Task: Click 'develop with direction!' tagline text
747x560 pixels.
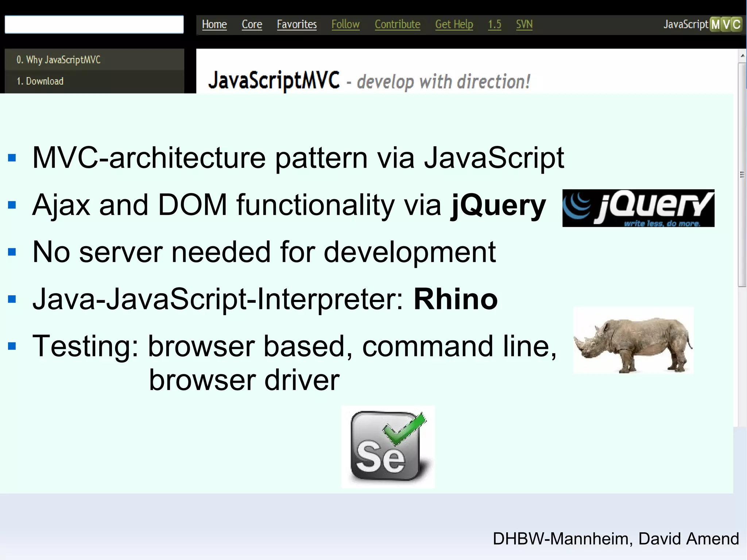Action: (443, 81)
